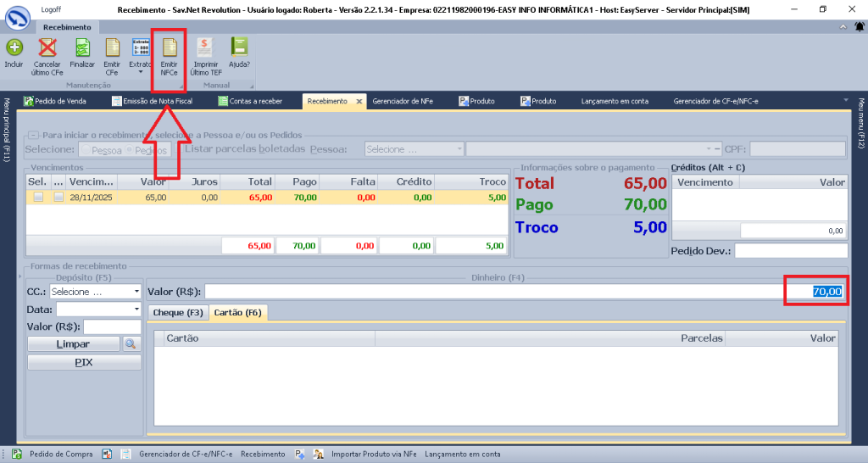Click the Incluir toolbar icon
This screenshot has width=868, height=463.
[14, 52]
